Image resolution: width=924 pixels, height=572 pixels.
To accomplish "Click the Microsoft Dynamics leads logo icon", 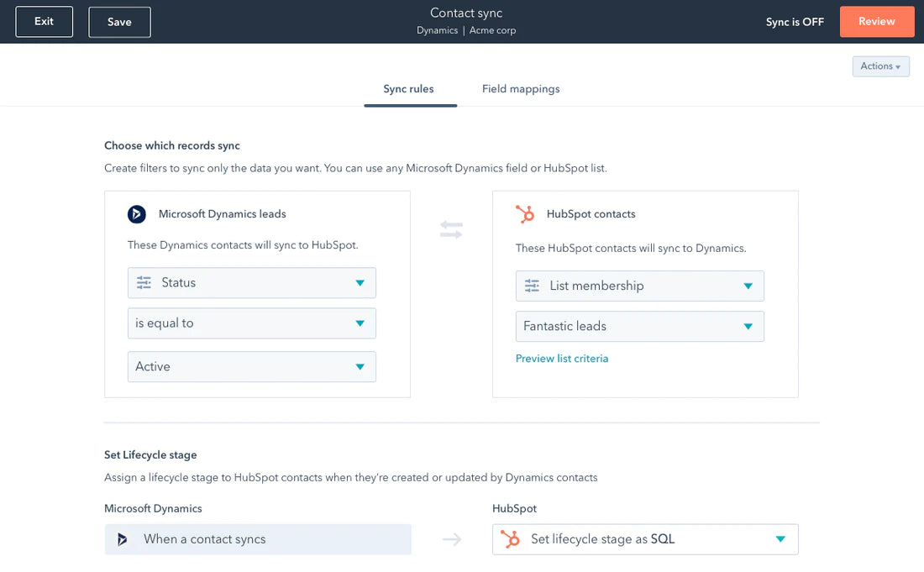I will (137, 214).
